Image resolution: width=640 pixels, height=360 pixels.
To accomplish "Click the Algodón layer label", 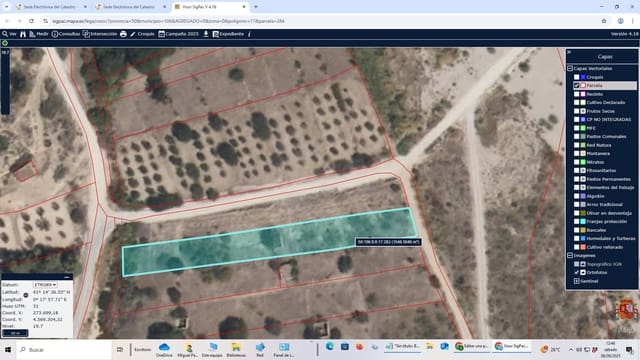I will click(x=595, y=196).
